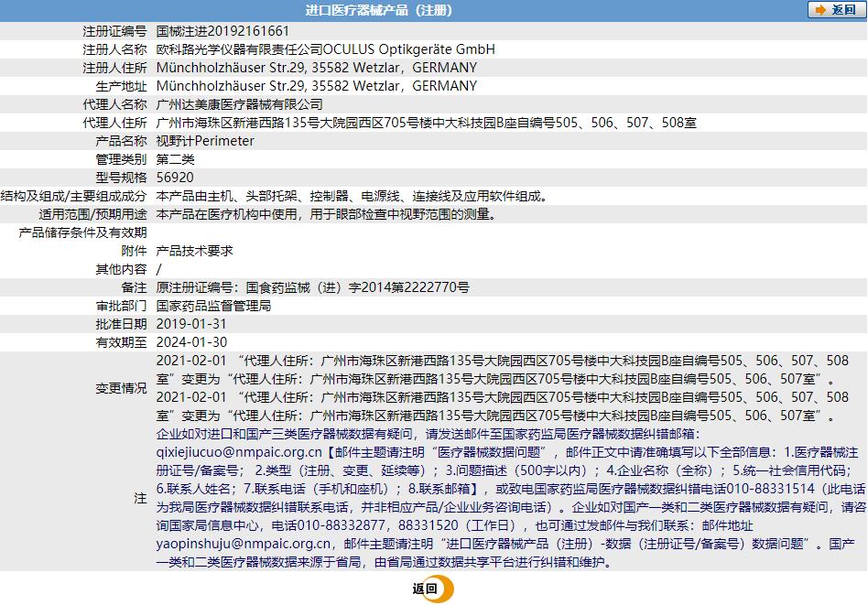Click the 结构及组成 description text
868x605 pixels.
pos(353,196)
